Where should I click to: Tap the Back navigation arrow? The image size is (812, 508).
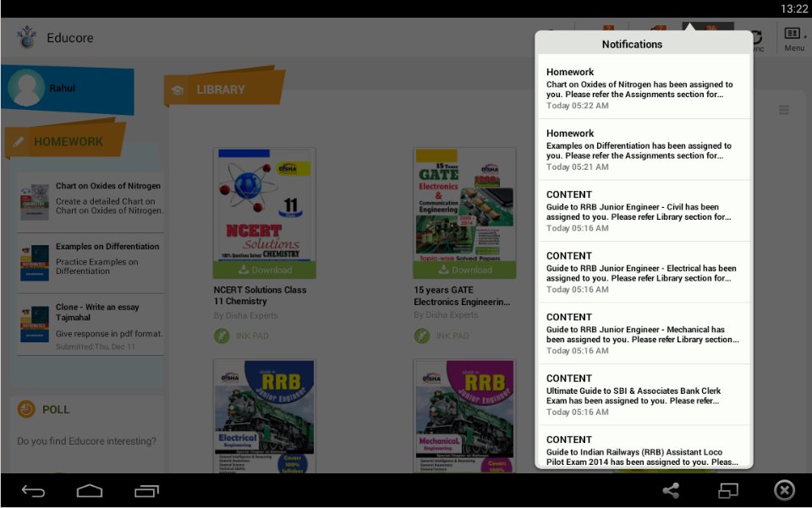[x=32, y=490]
